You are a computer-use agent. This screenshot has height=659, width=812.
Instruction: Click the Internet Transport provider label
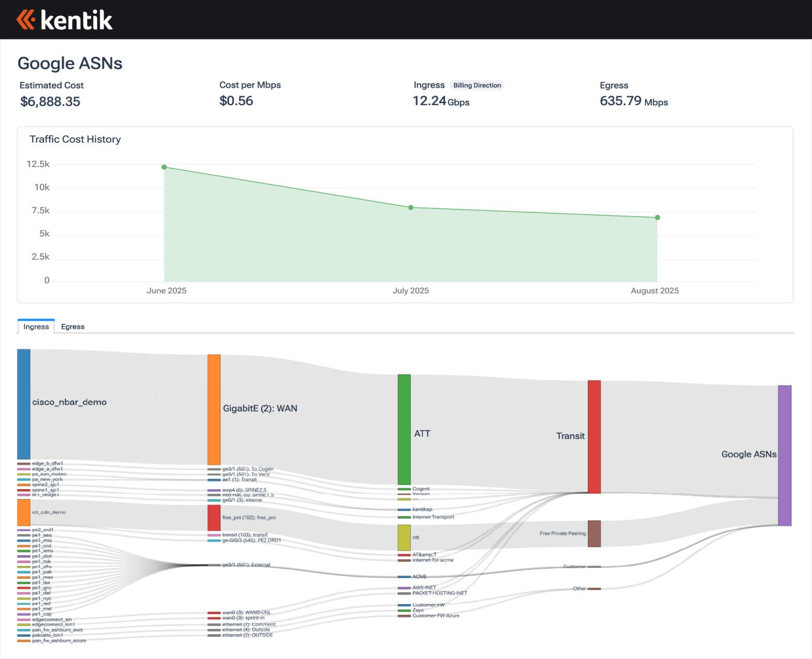433,517
